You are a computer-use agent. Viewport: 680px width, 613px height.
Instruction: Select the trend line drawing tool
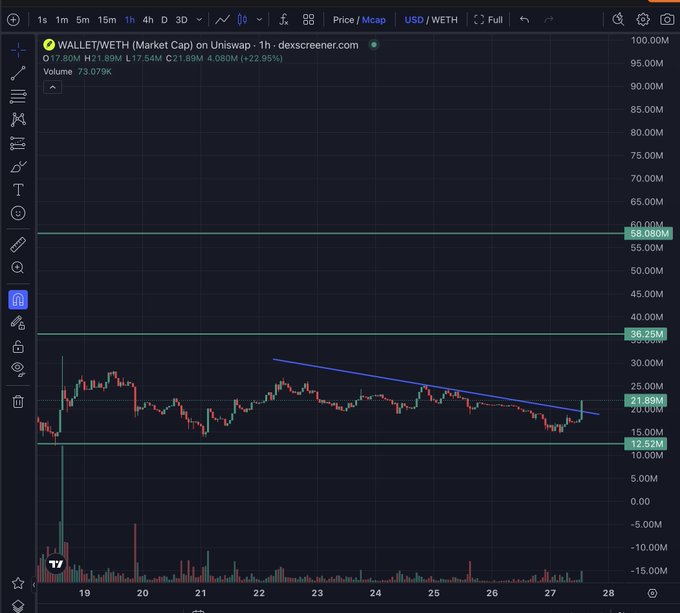(x=18, y=73)
